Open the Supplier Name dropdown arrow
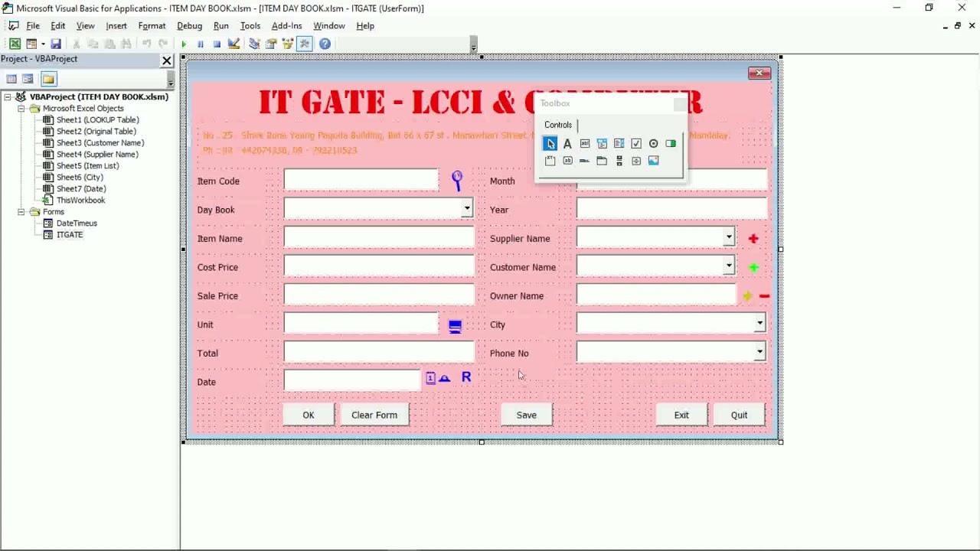The height and width of the screenshot is (551, 980). (x=729, y=237)
